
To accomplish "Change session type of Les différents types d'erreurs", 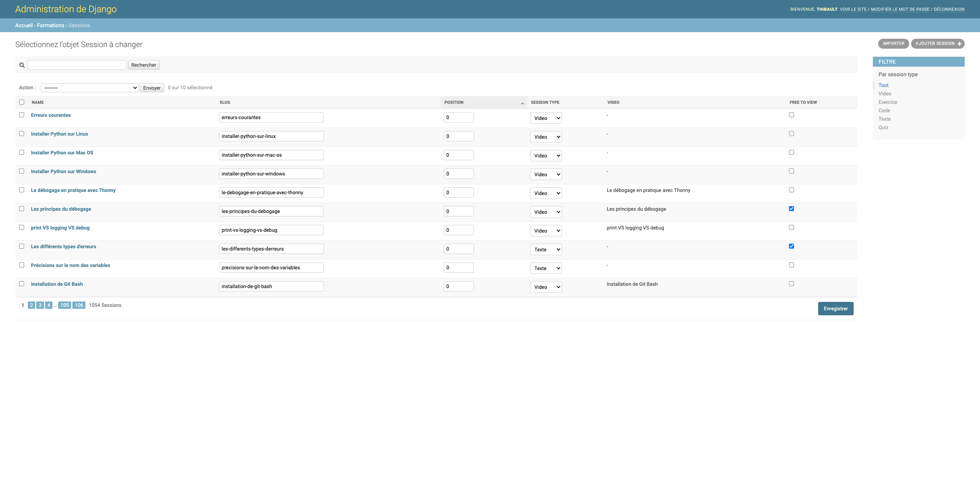I will pyautogui.click(x=546, y=249).
